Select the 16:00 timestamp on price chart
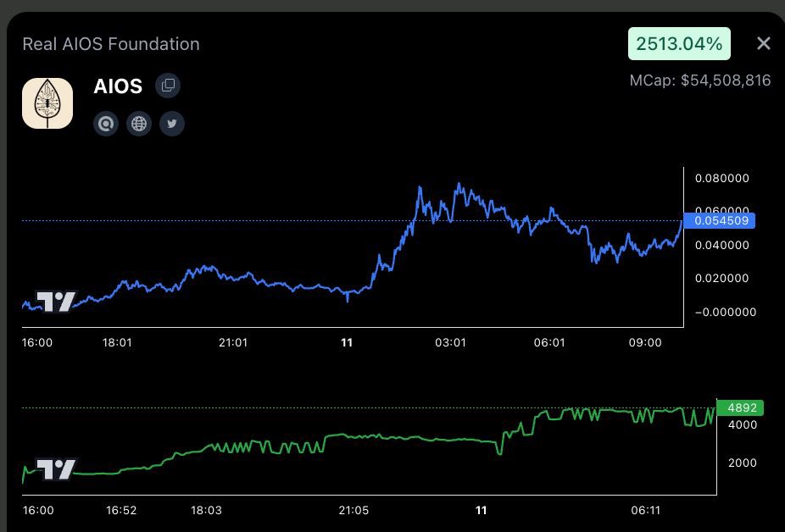This screenshot has width=785, height=532. tap(37, 342)
